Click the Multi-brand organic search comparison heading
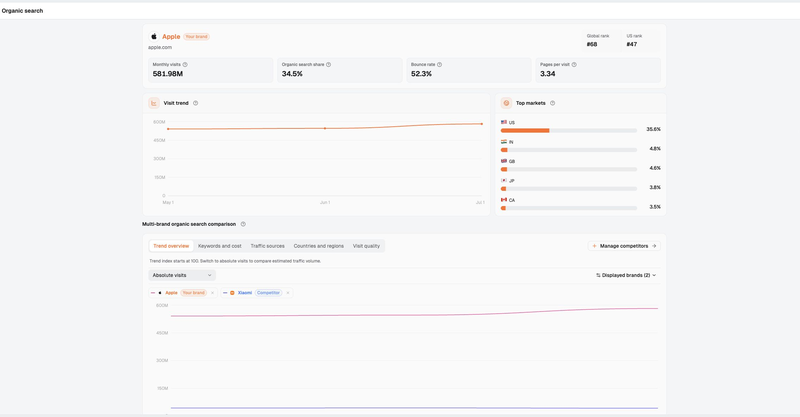This screenshot has width=800, height=417. click(x=189, y=224)
